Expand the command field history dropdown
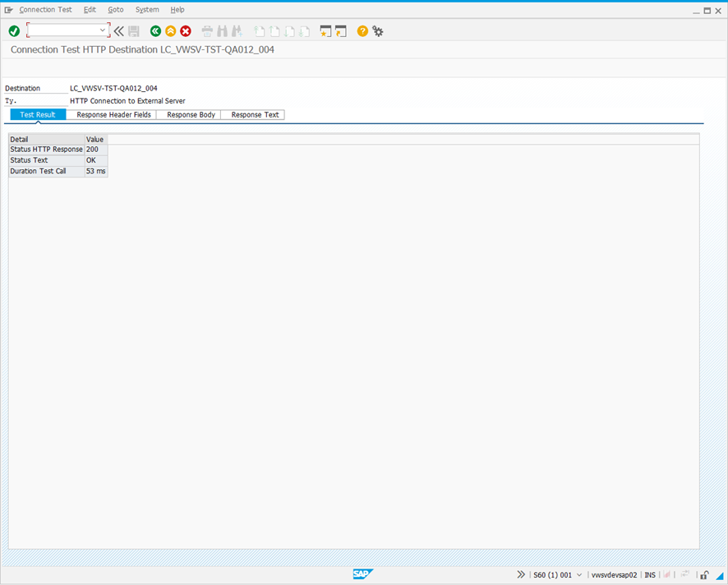This screenshot has height=585, width=728. (103, 30)
